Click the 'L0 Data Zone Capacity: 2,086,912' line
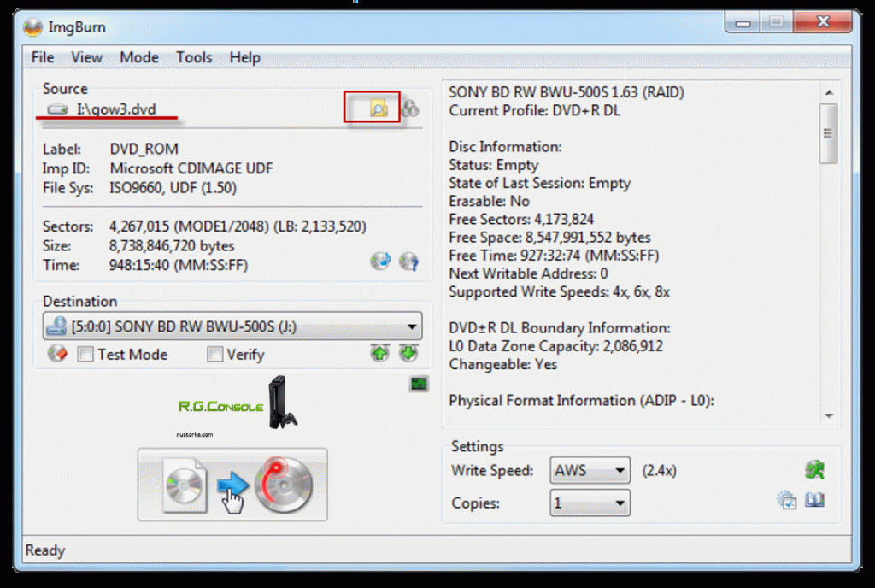The width and height of the screenshot is (875, 588). pyautogui.click(x=555, y=346)
